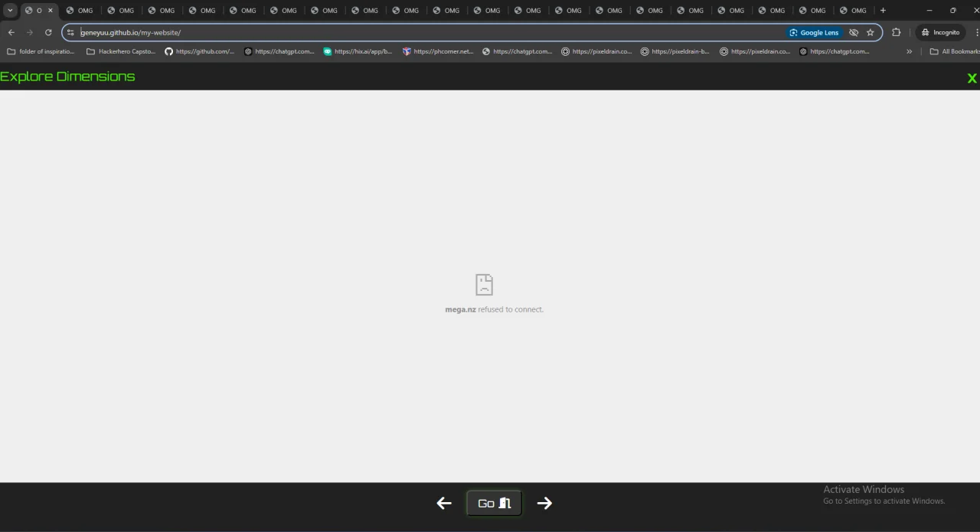The height and width of the screenshot is (532, 980).
Task: Open the Extensions puzzle icon
Action: pyautogui.click(x=897, y=32)
